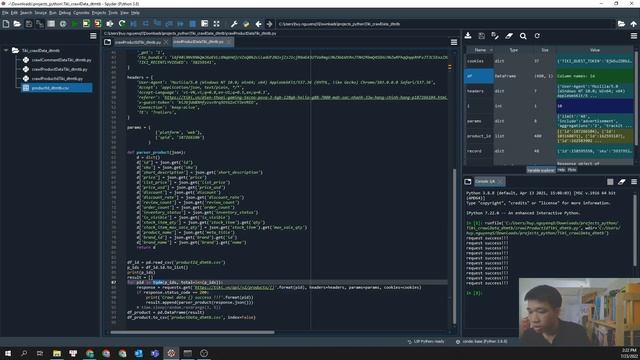Select the product_id list variable row

click(549, 136)
